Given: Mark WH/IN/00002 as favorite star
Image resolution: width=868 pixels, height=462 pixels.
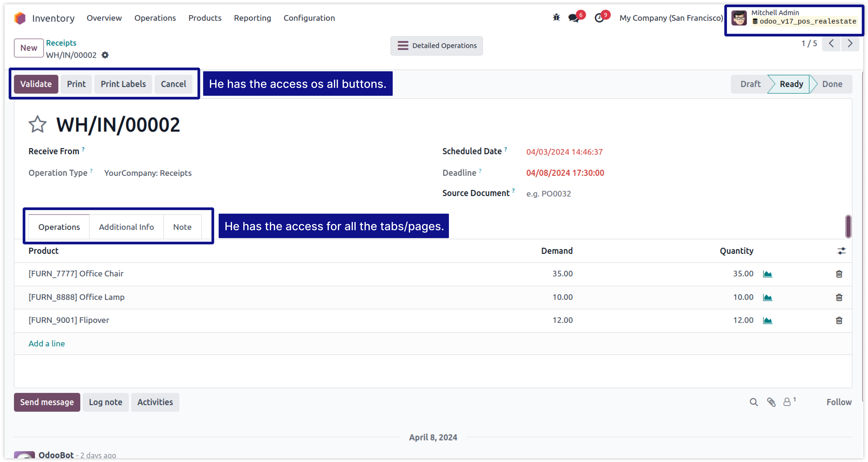Looking at the screenshot, I should [x=37, y=124].
